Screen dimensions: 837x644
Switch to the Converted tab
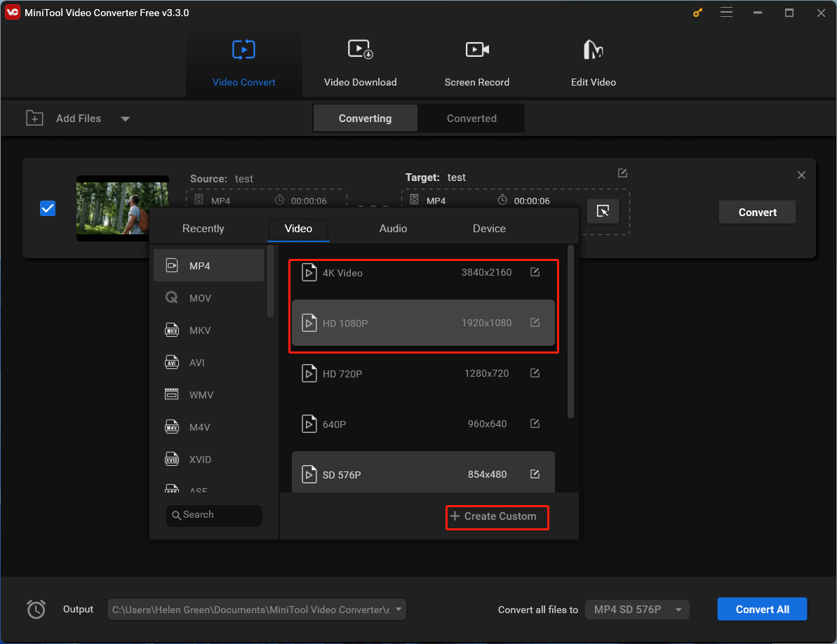471,119
